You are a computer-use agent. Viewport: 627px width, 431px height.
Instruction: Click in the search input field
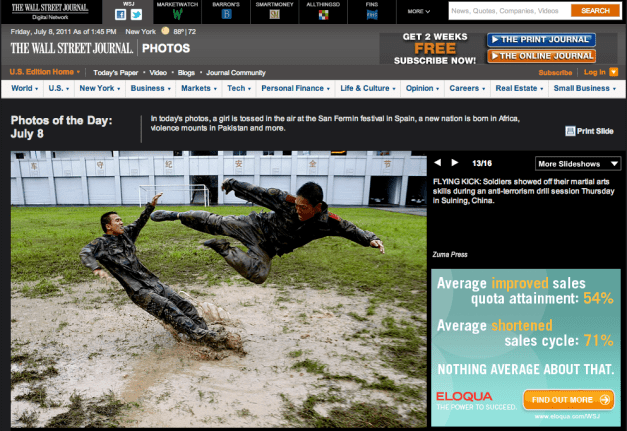[x=508, y=11]
